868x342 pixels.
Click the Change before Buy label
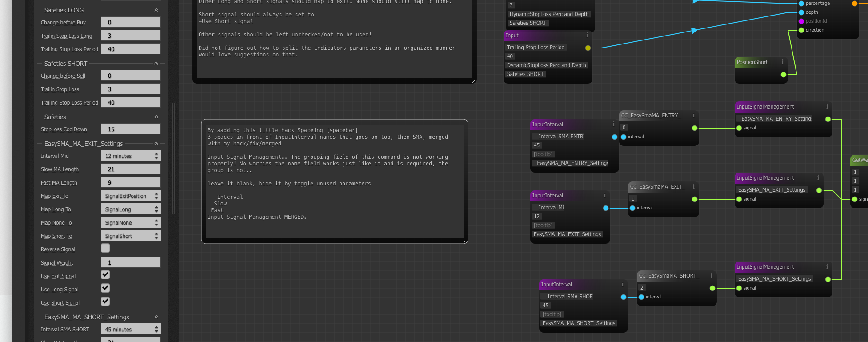point(63,23)
